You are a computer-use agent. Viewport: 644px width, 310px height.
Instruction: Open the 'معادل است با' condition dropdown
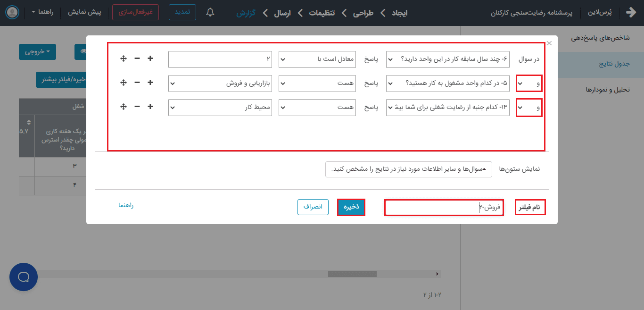tap(317, 59)
